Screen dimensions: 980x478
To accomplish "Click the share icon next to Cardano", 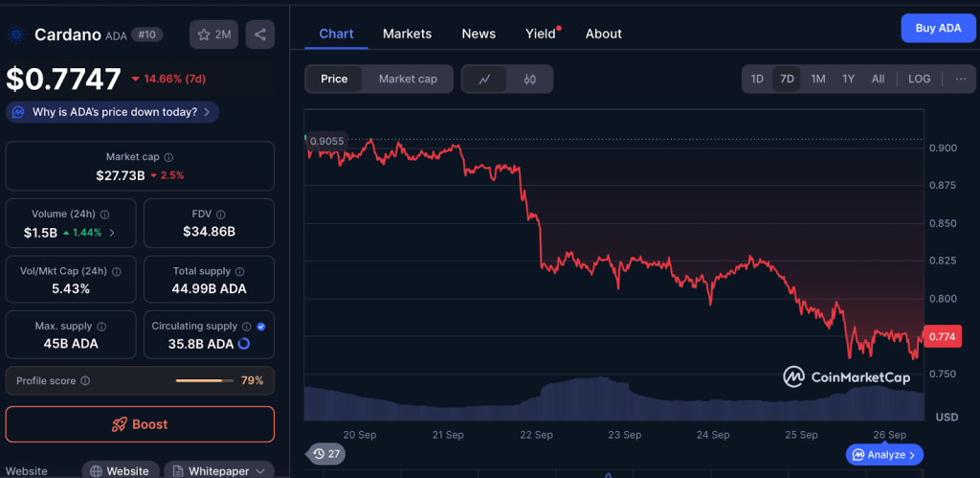I will [x=260, y=34].
